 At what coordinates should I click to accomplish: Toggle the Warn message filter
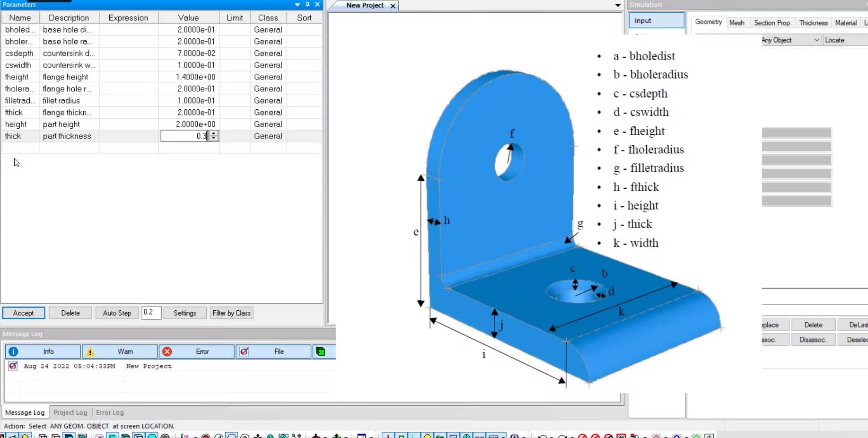[x=120, y=352]
